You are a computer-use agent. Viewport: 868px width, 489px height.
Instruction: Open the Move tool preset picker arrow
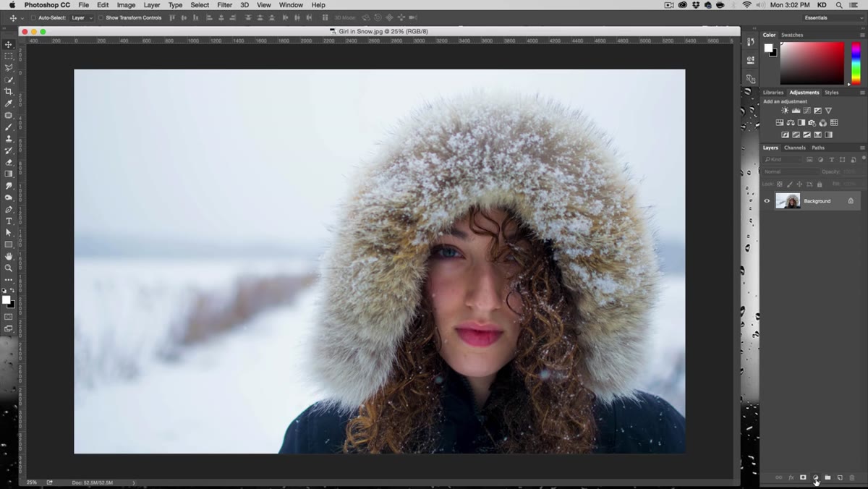22,17
